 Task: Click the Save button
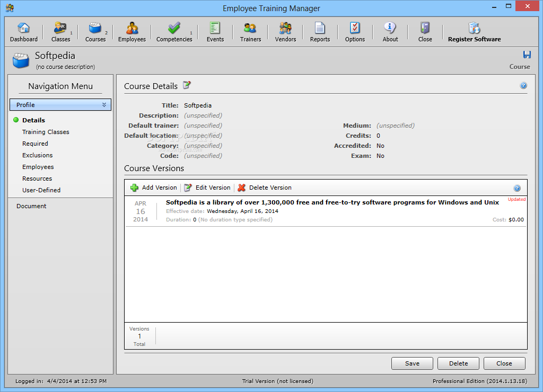click(x=412, y=363)
